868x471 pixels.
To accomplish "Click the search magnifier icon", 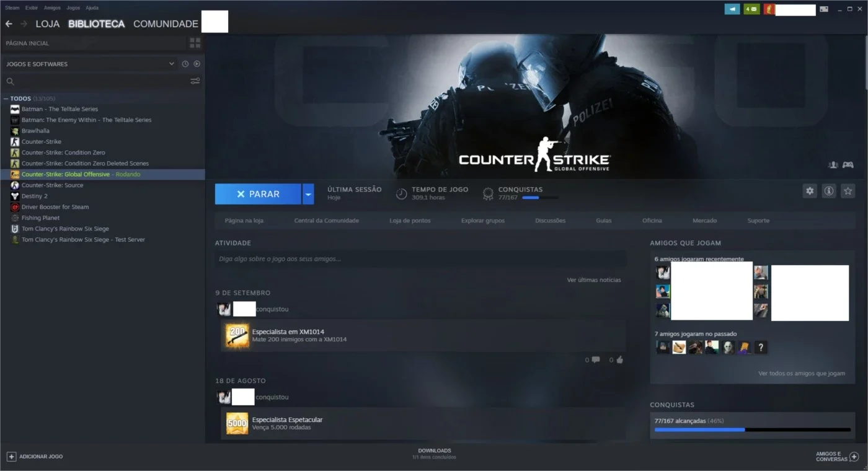I will pos(10,81).
